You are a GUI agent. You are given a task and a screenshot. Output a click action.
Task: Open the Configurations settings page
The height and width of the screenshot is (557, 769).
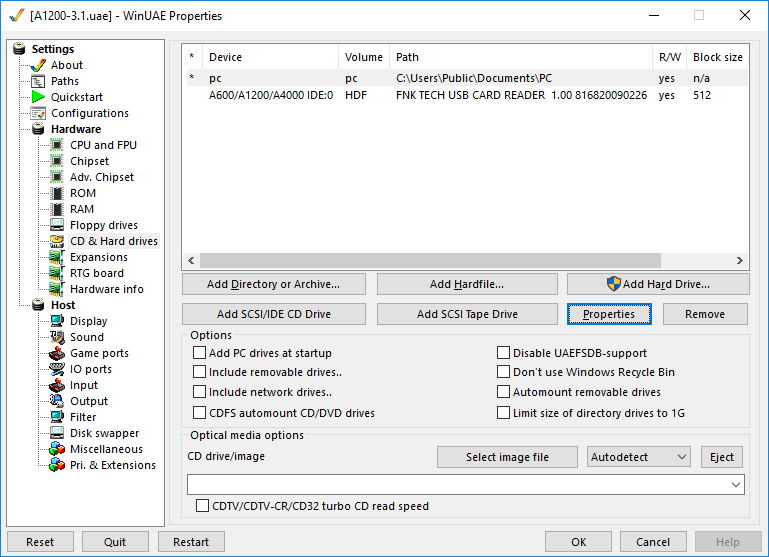pyautogui.click(x=90, y=113)
